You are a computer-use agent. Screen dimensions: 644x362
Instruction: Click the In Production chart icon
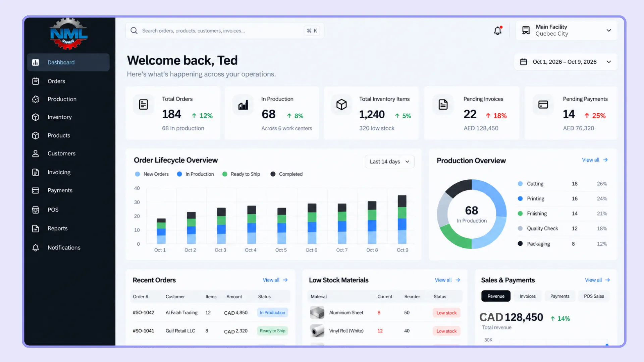(x=243, y=105)
